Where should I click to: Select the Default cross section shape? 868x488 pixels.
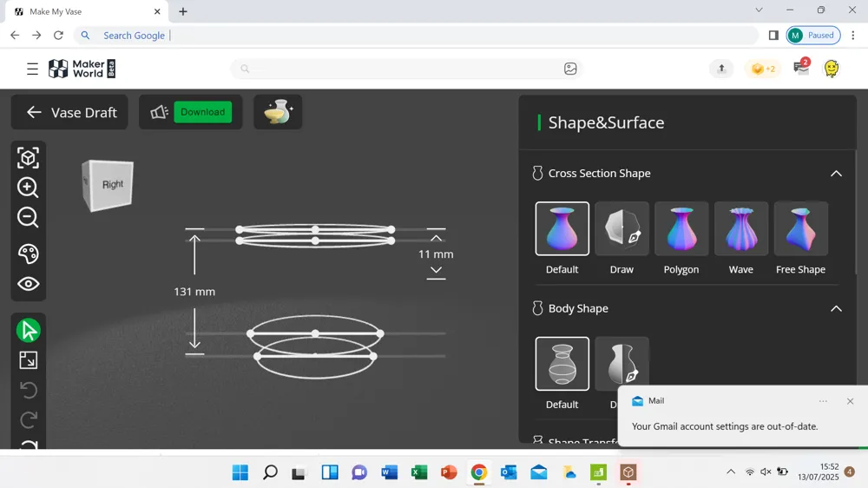[x=562, y=228]
